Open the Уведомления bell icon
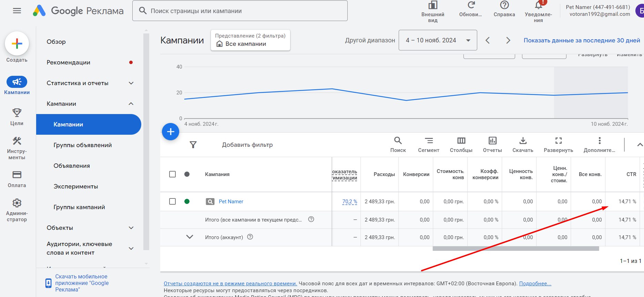Screen dimensions: 644x297 coord(539,5)
